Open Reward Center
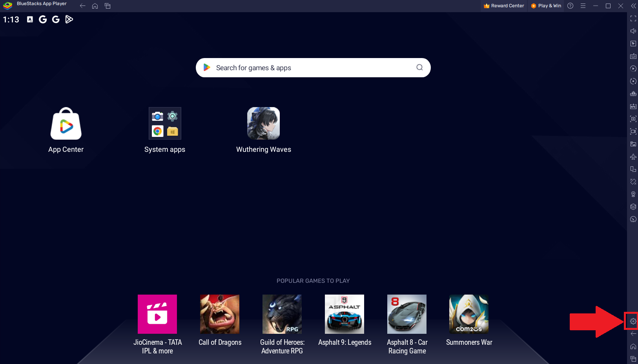The height and width of the screenshot is (364, 638). (504, 6)
